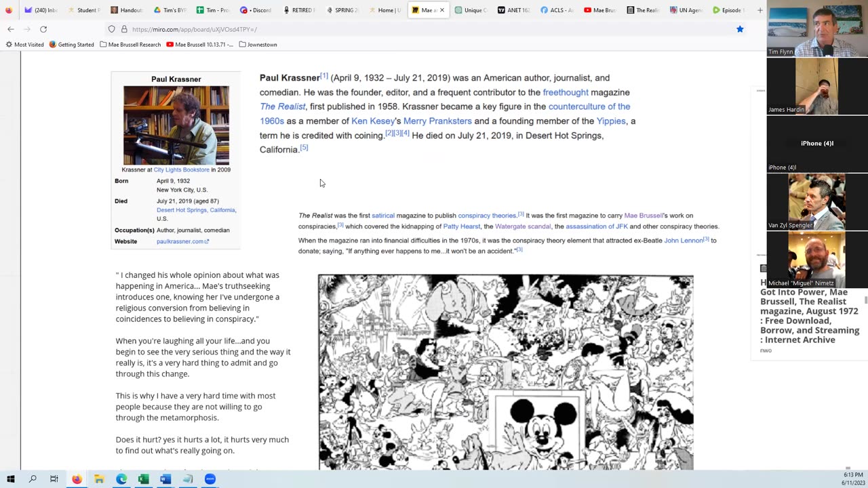868x488 pixels.
Task: Switch to the Student tab
Action: coord(84,10)
